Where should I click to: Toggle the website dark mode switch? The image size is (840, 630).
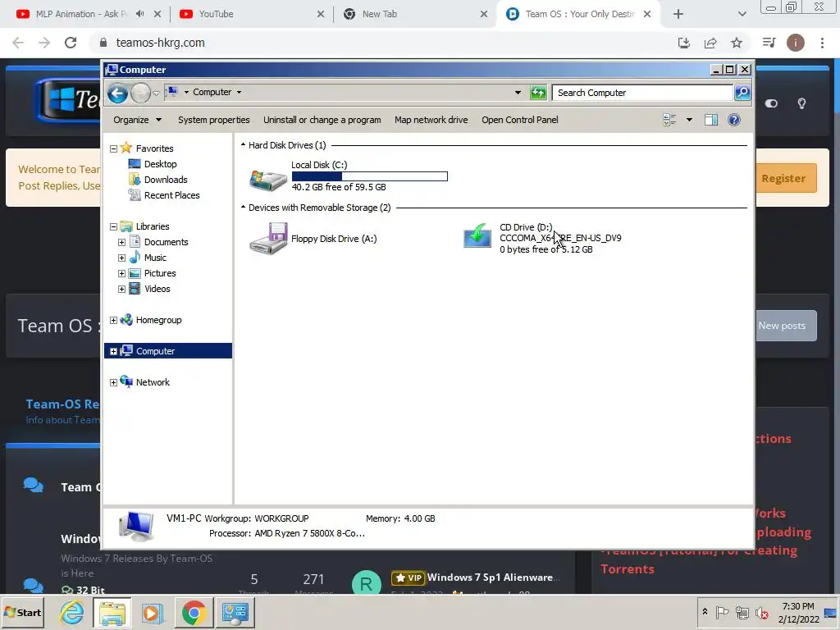tap(771, 103)
